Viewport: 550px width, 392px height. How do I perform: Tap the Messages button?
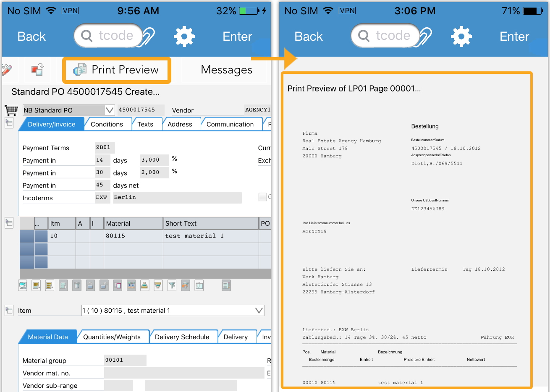(x=226, y=70)
